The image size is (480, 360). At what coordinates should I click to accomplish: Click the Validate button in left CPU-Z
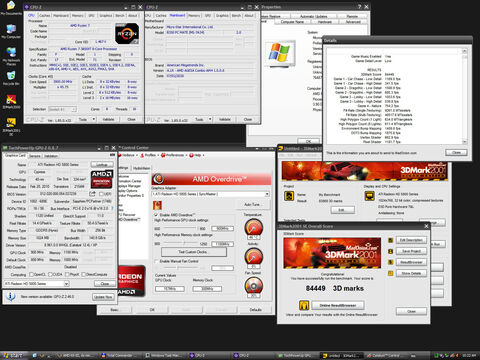[108, 119]
